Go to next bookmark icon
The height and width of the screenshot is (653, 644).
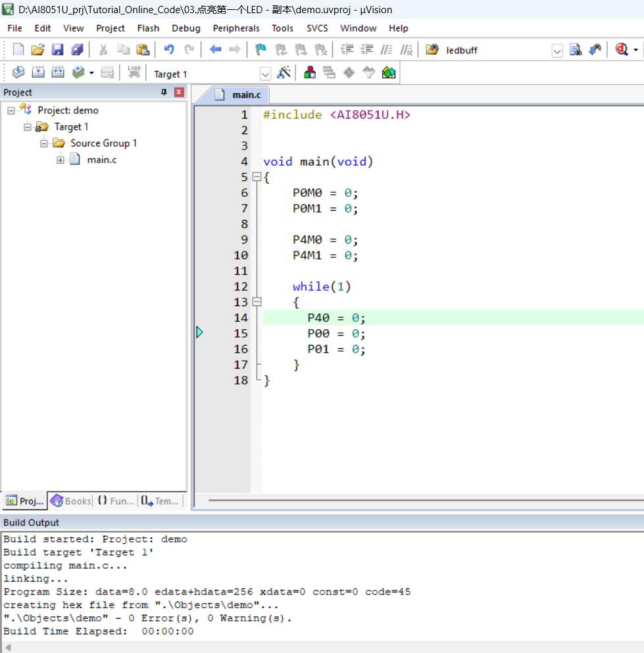[301, 49]
